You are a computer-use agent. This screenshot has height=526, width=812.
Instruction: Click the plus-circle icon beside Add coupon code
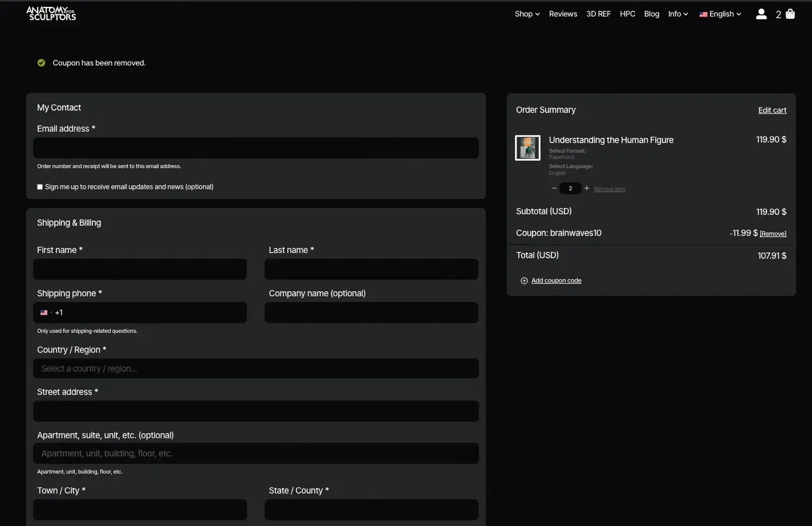524,280
